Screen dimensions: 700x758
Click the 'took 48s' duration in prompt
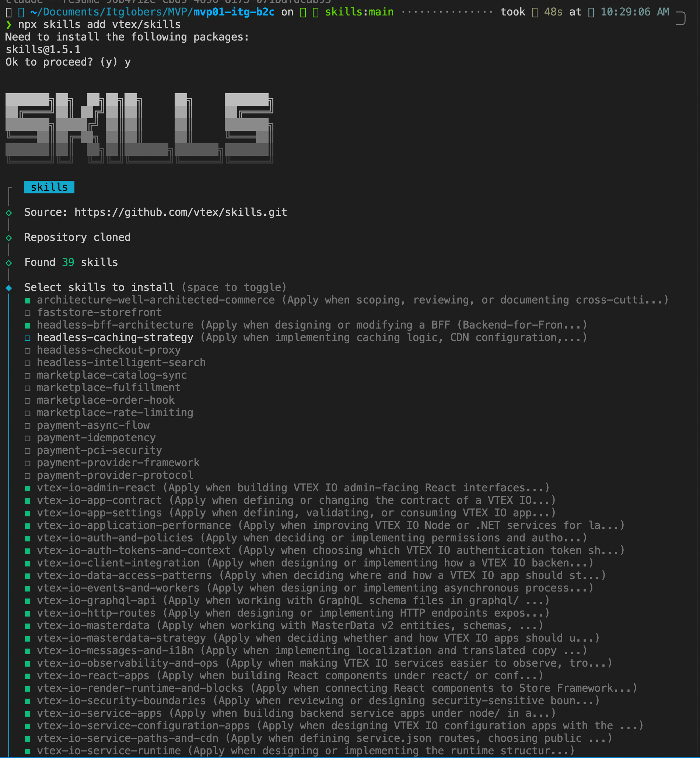531,12
